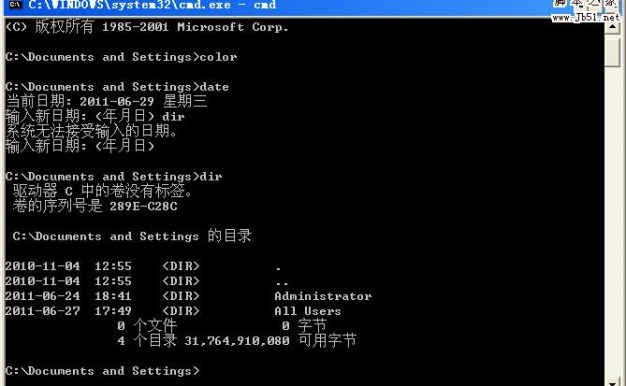Click the line "驱动器 C 中的卷没有标签。"
Viewport: 626px width, 386px height.
(103, 191)
